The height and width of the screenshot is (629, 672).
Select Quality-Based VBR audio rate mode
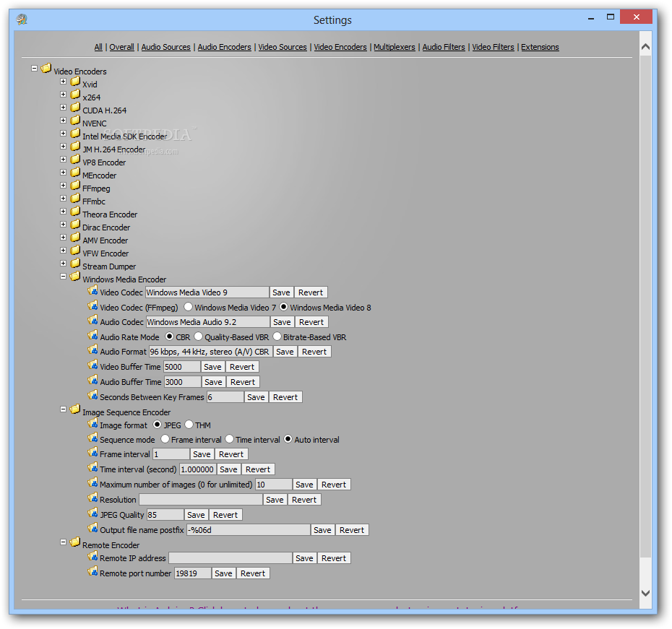(198, 336)
